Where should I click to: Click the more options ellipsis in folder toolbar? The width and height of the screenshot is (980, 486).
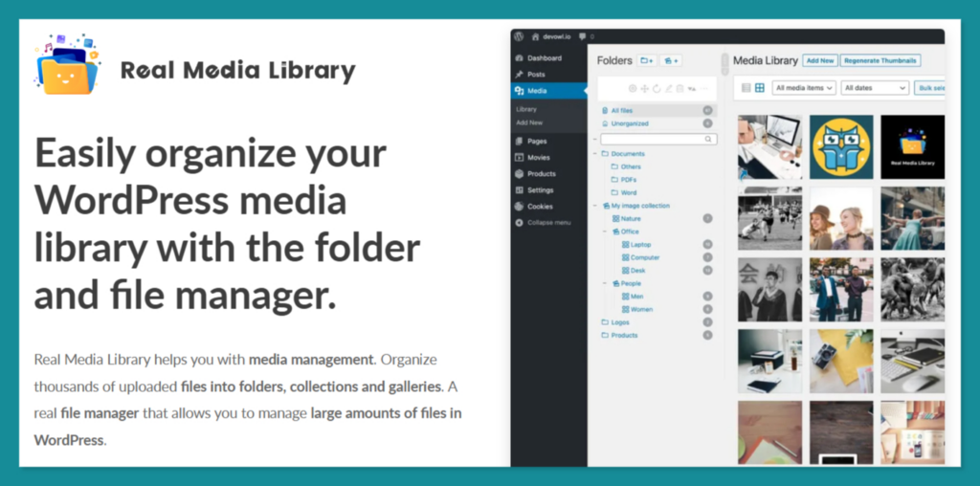(704, 89)
